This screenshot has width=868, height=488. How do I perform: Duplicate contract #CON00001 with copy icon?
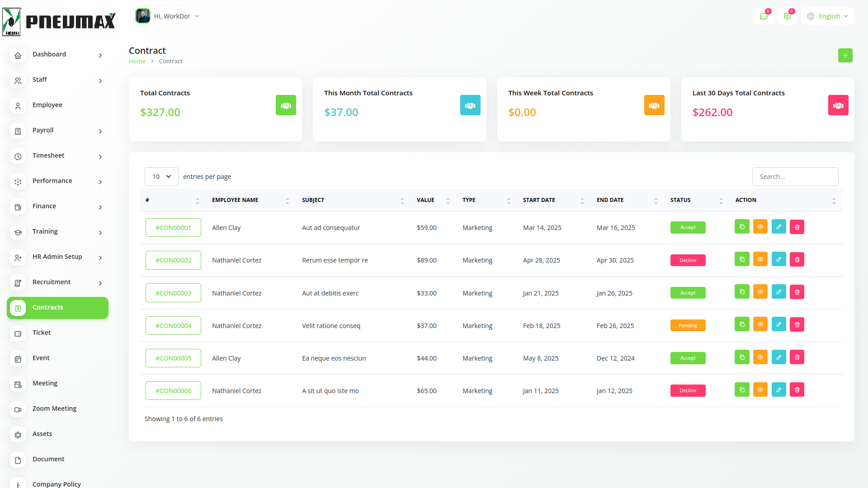(x=742, y=227)
